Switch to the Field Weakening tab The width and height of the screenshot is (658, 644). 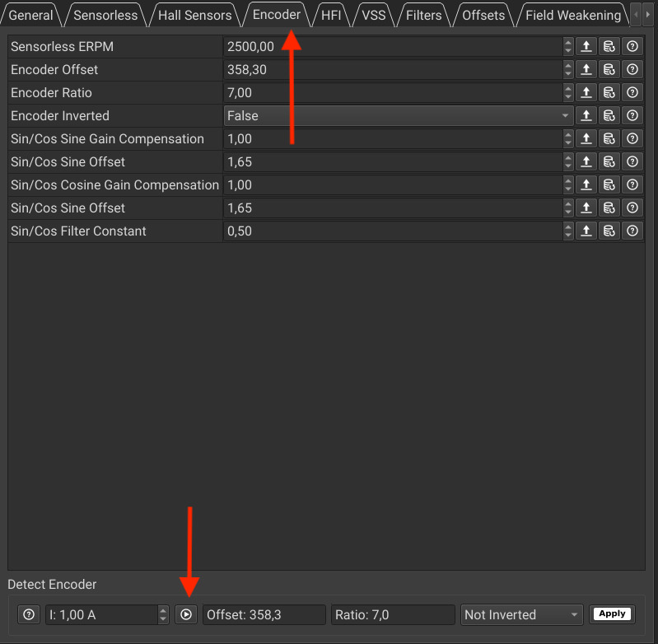573,16
